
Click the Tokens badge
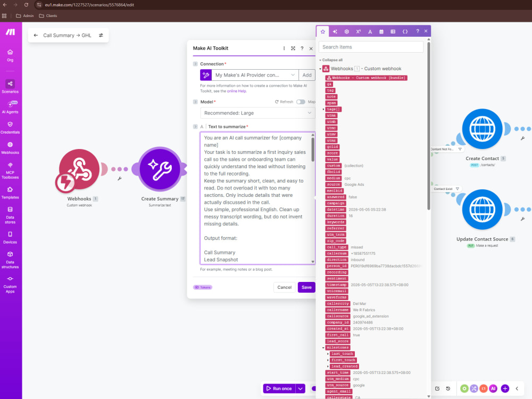[x=203, y=287]
